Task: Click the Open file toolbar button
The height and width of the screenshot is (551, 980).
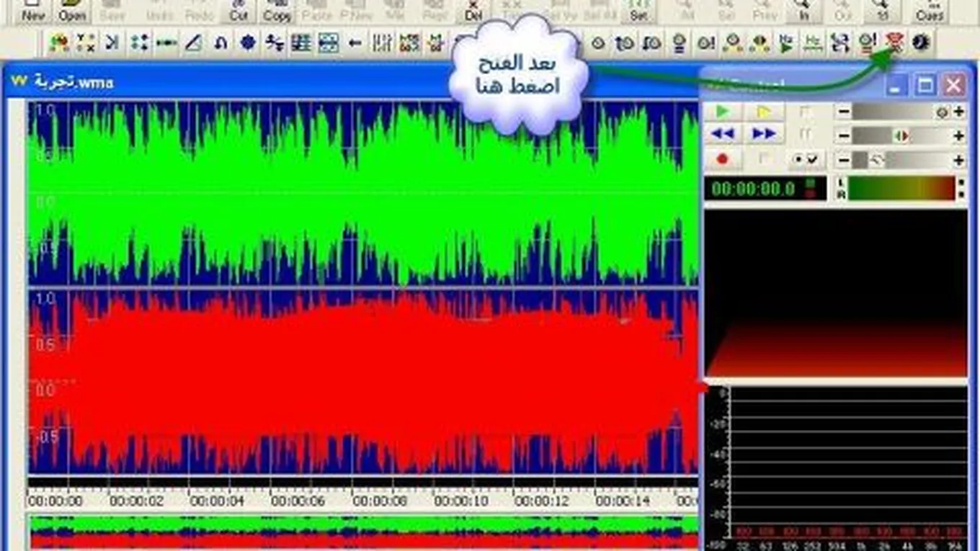Action: [x=72, y=10]
